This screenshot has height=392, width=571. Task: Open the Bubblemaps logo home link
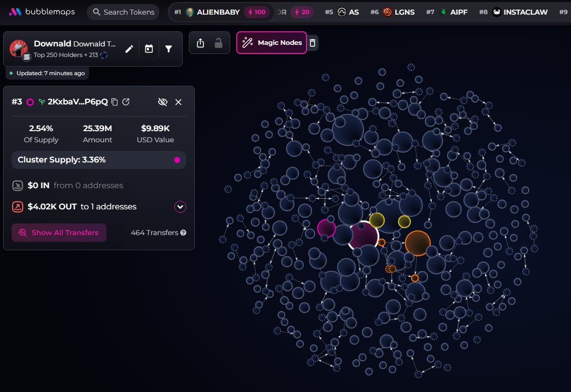click(42, 12)
